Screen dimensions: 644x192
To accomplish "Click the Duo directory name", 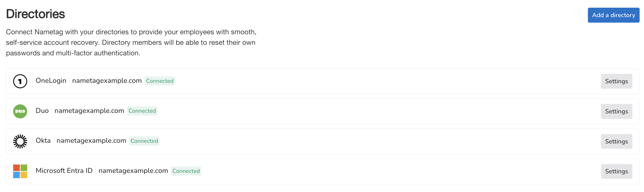I will click(x=42, y=111).
